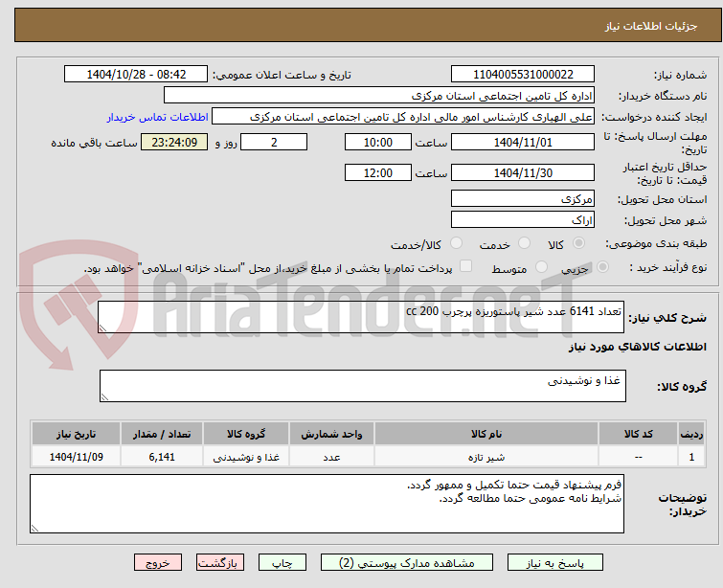Select the کالا radio button
This screenshot has height=588, width=723.
coord(578,243)
